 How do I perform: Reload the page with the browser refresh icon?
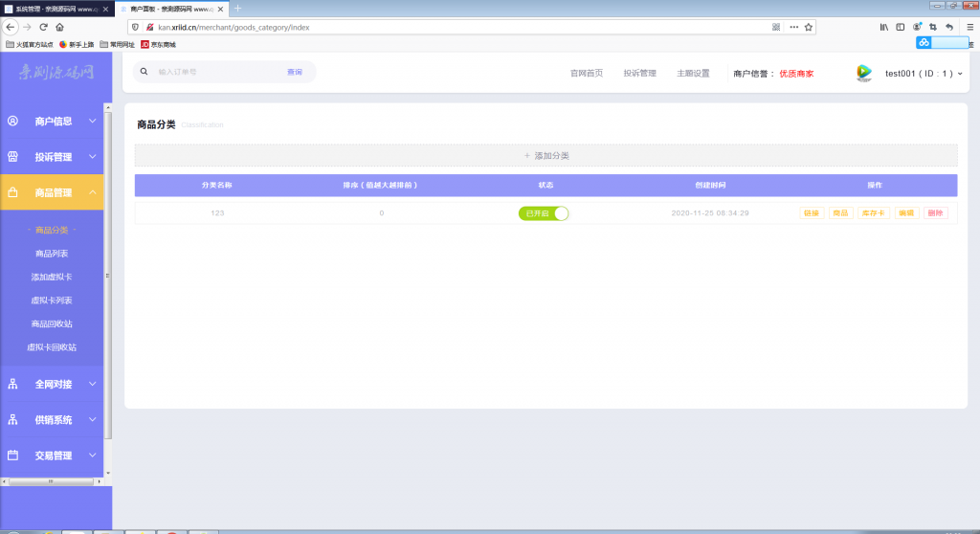coord(43,27)
